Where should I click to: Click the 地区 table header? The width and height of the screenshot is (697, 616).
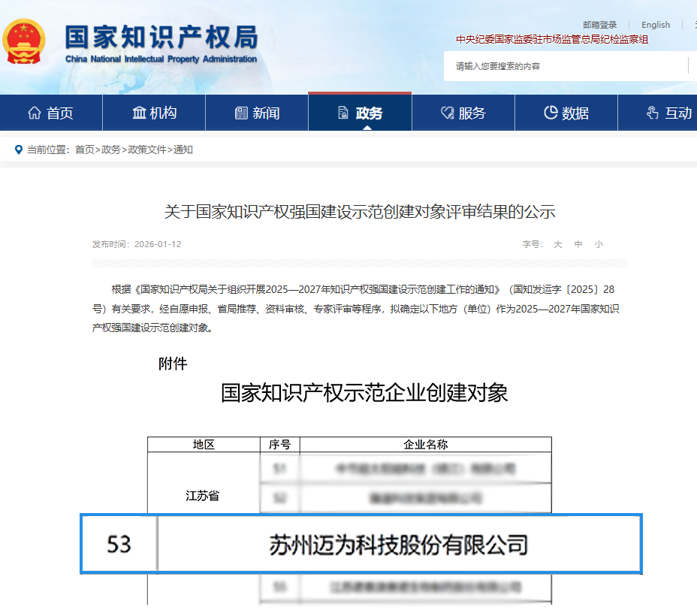click(x=204, y=445)
